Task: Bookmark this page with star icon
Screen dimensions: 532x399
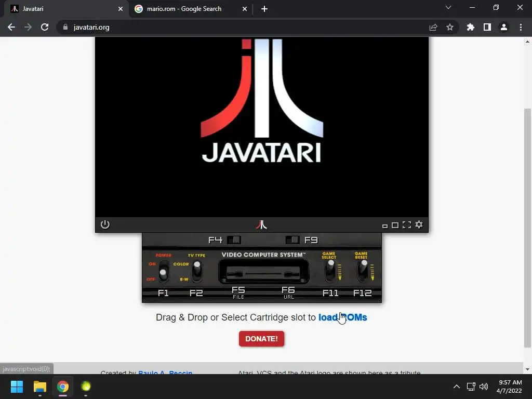Action: (x=450, y=27)
